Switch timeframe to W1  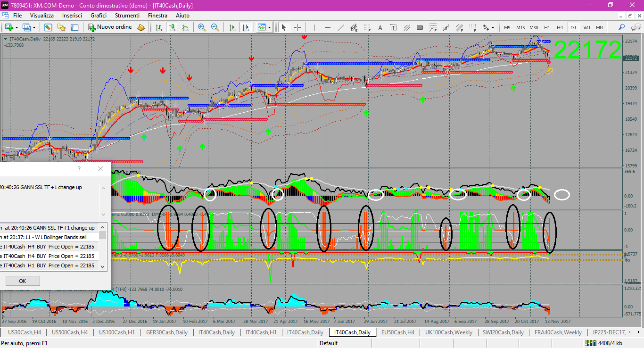click(x=586, y=27)
